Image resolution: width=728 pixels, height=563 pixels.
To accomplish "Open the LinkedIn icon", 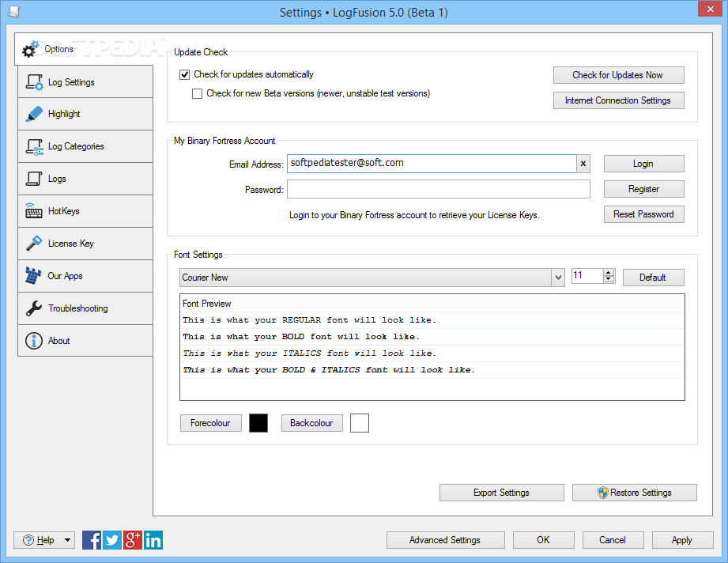I will tap(153, 540).
